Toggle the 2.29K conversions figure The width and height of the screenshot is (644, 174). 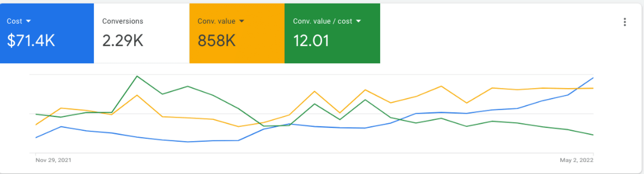pyautogui.click(x=123, y=41)
